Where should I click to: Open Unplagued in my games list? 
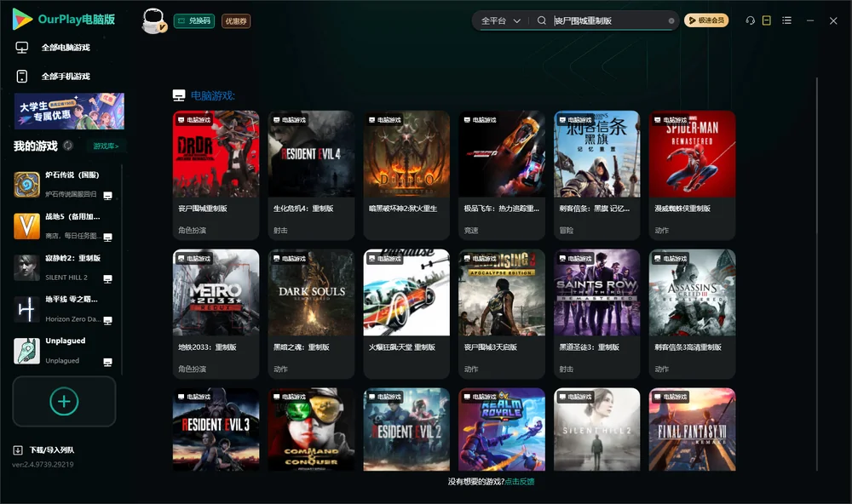pyautogui.click(x=64, y=351)
